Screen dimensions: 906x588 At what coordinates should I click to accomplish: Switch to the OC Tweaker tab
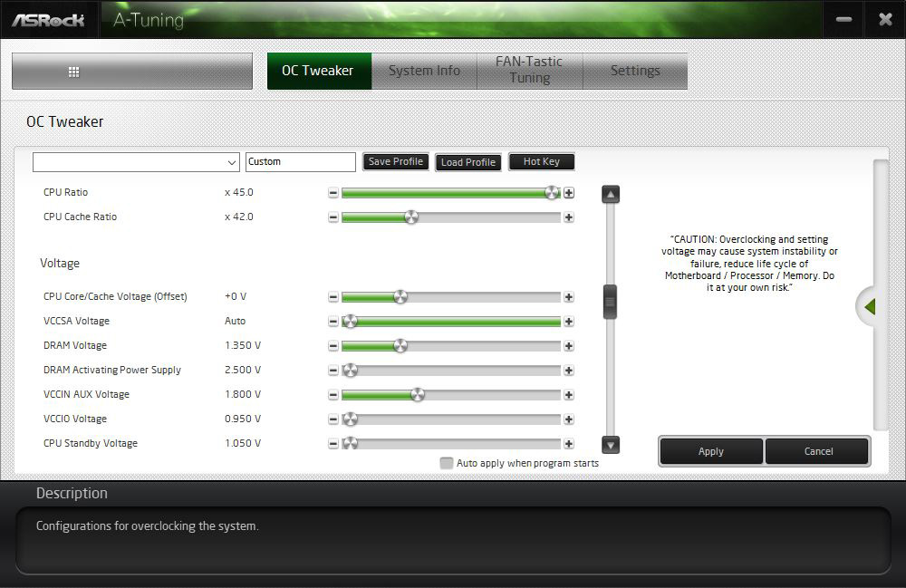(319, 71)
